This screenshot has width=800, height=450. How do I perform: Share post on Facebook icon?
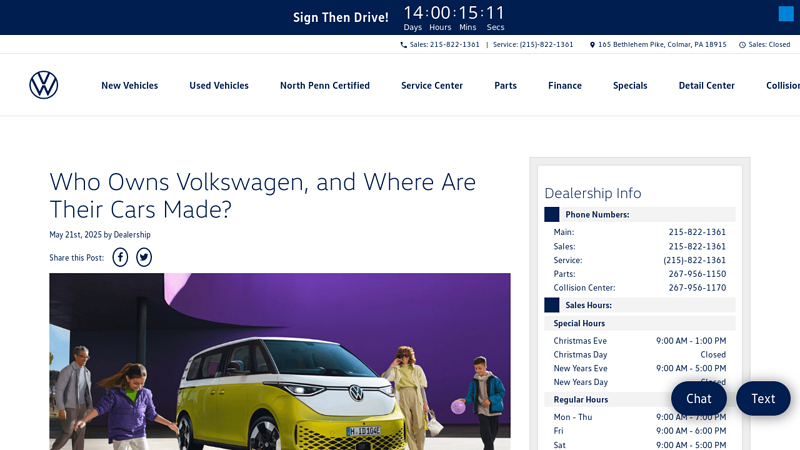coord(120,257)
